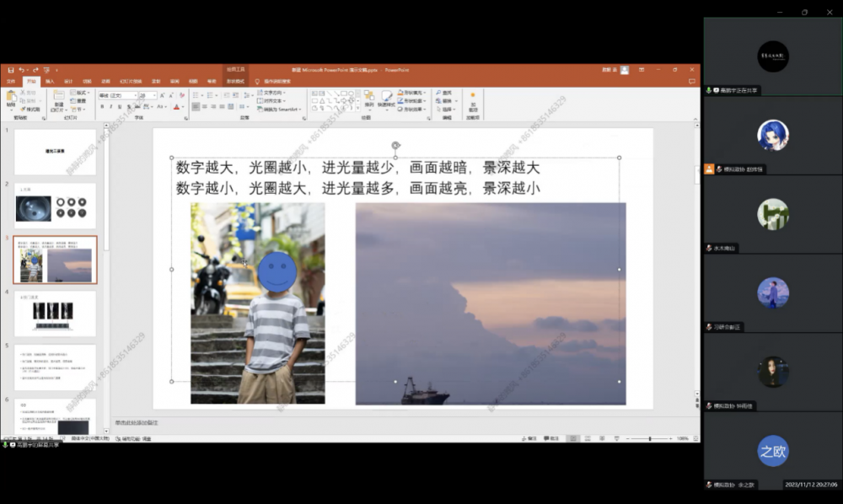Toggle center text alignment
Image resolution: width=843 pixels, height=504 pixels.
tap(206, 107)
